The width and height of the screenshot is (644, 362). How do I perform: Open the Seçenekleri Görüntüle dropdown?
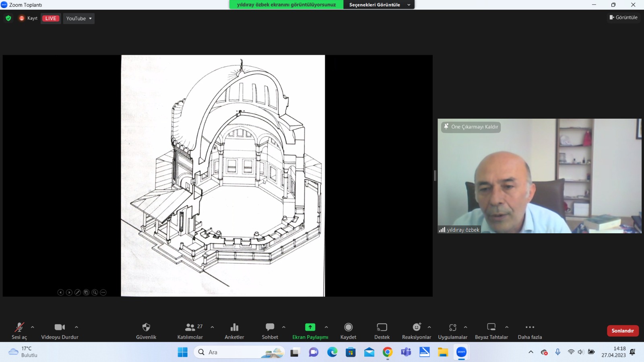click(x=380, y=5)
